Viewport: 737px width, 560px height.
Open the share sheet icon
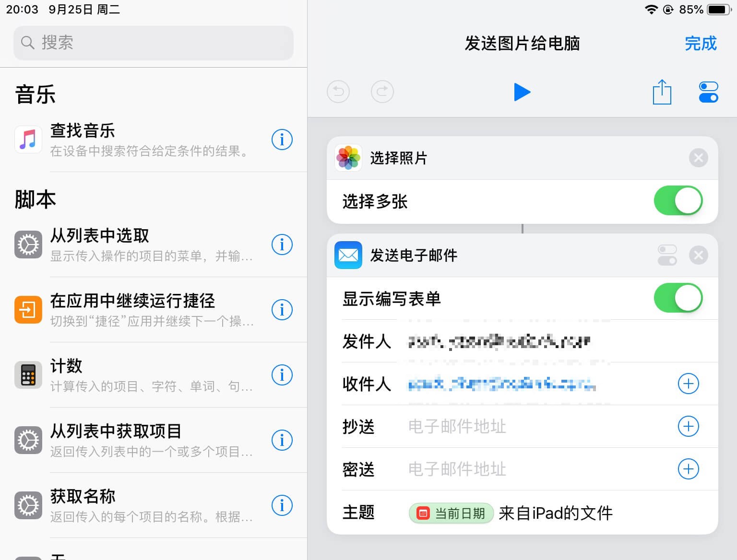[662, 92]
